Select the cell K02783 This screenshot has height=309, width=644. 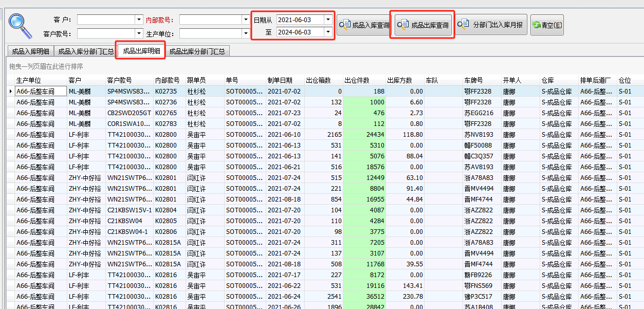(x=170, y=123)
